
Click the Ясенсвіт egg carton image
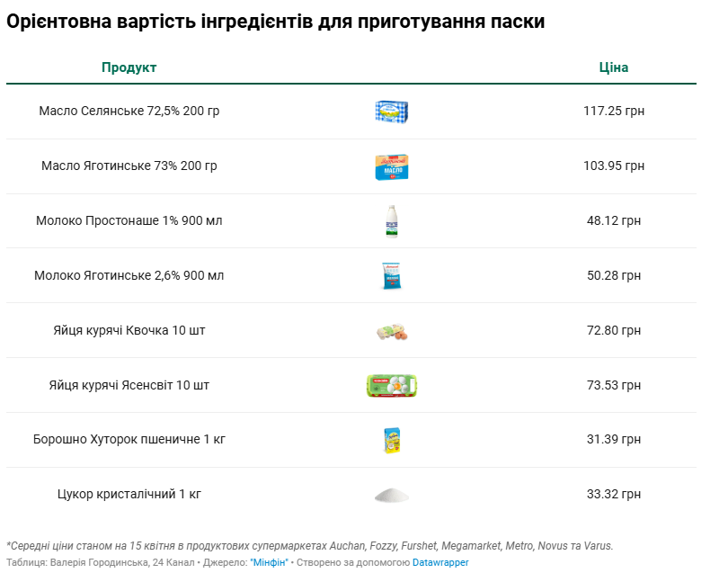point(391,386)
